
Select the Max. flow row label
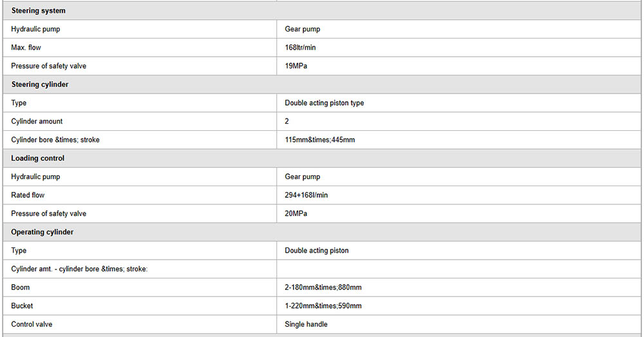[26, 48]
